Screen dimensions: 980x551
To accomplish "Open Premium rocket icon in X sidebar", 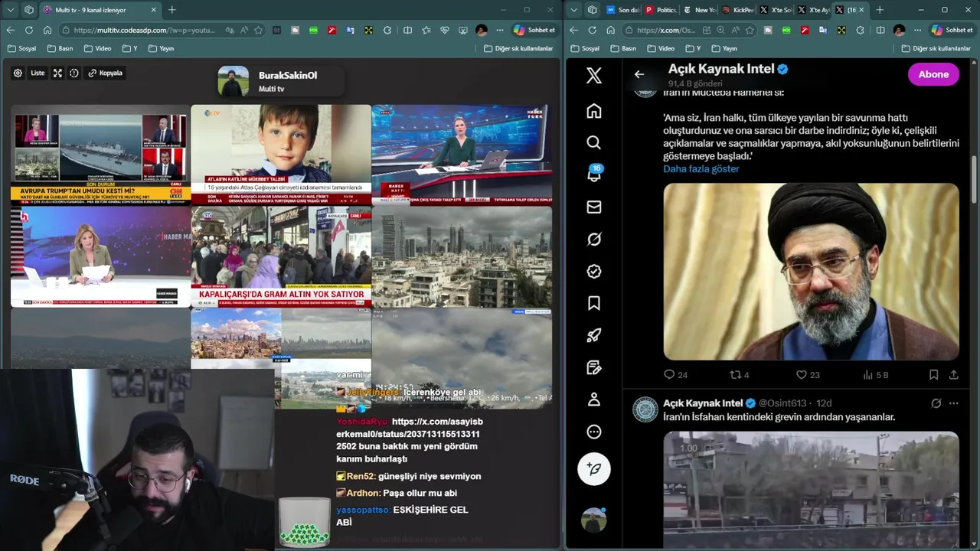I will [x=594, y=336].
